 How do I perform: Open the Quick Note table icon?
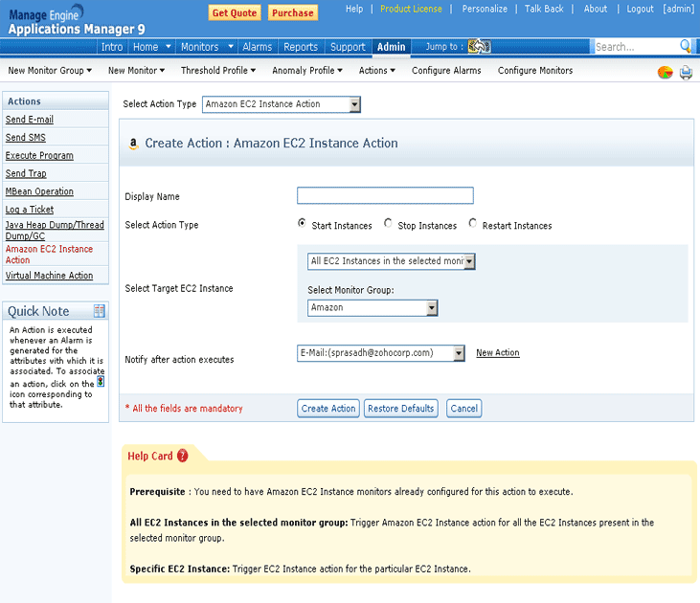click(x=99, y=311)
